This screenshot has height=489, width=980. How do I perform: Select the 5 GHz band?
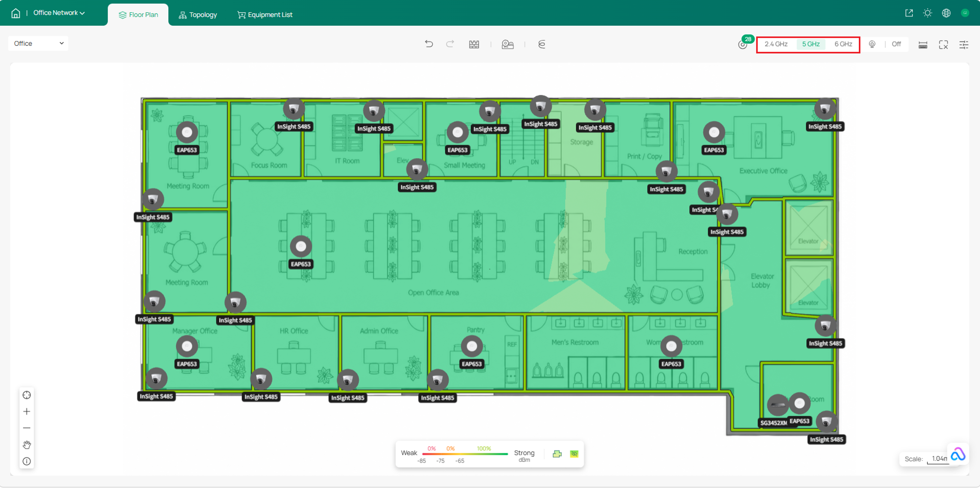(811, 44)
